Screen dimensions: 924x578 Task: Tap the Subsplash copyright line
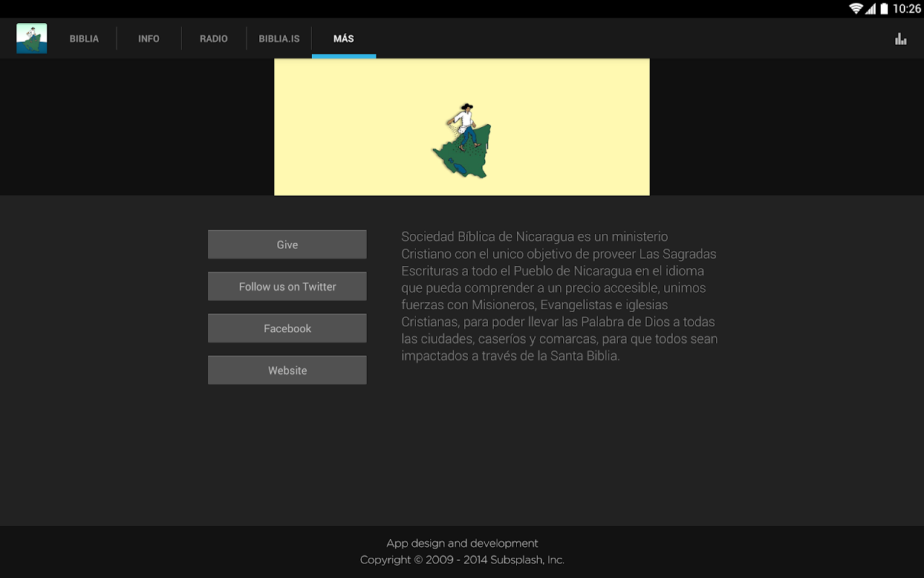click(462, 560)
